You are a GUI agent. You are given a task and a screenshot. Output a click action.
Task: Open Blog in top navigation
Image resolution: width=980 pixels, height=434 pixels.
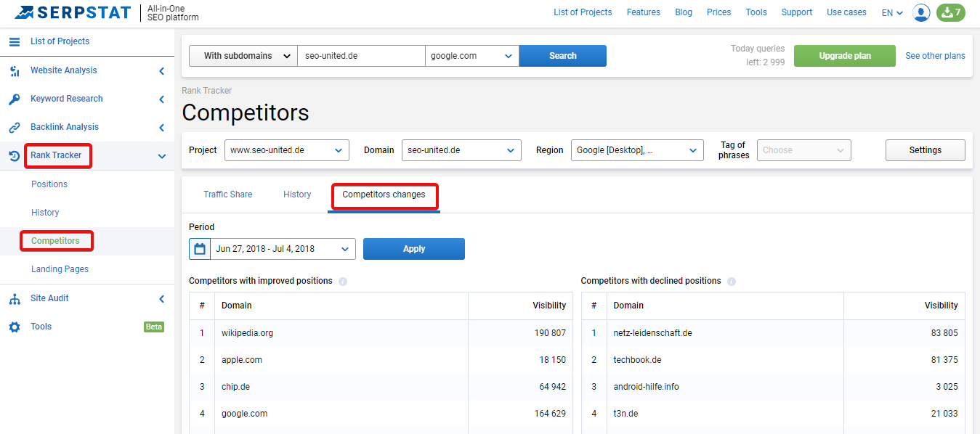click(684, 12)
